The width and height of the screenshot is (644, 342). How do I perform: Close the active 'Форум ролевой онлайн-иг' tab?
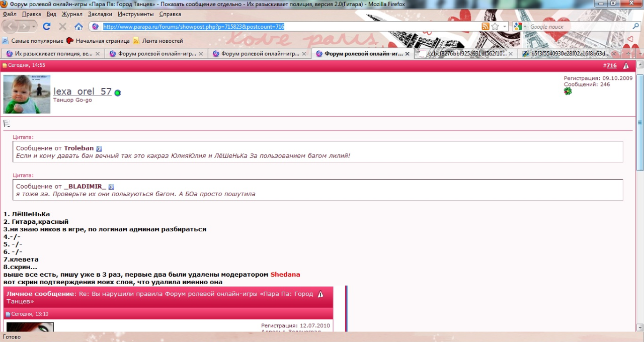tap(407, 54)
